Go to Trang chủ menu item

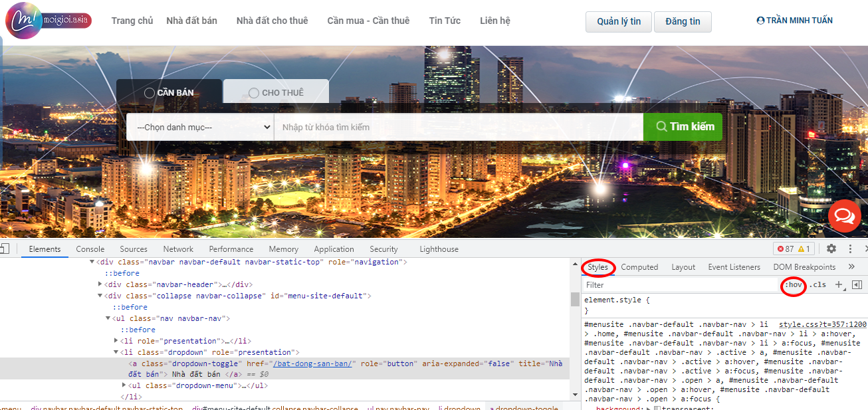pyautogui.click(x=132, y=21)
